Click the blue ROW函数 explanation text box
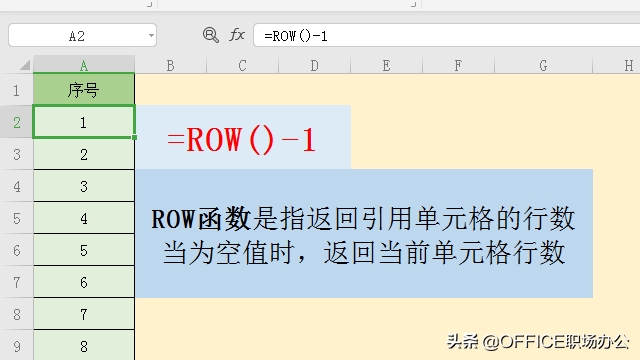Image resolution: width=640 pixels, height=360 pixels. (x=364, y=233)
